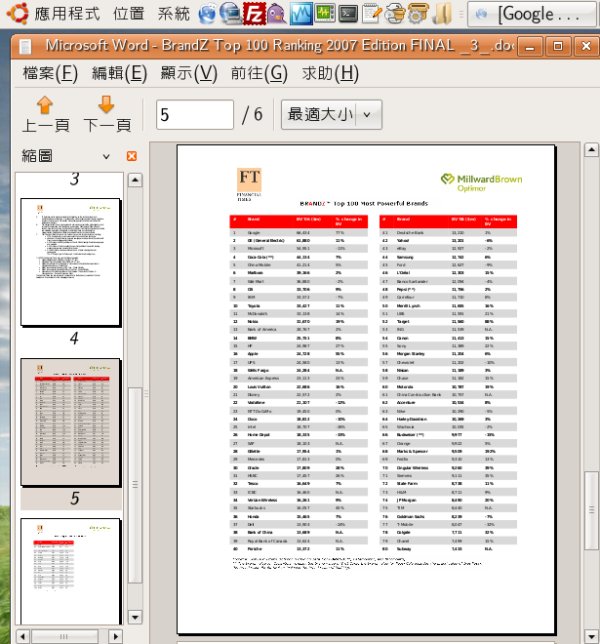Launch terminal from top panel
This screenshot has height=644, width=600.
[x=348, y=14]
